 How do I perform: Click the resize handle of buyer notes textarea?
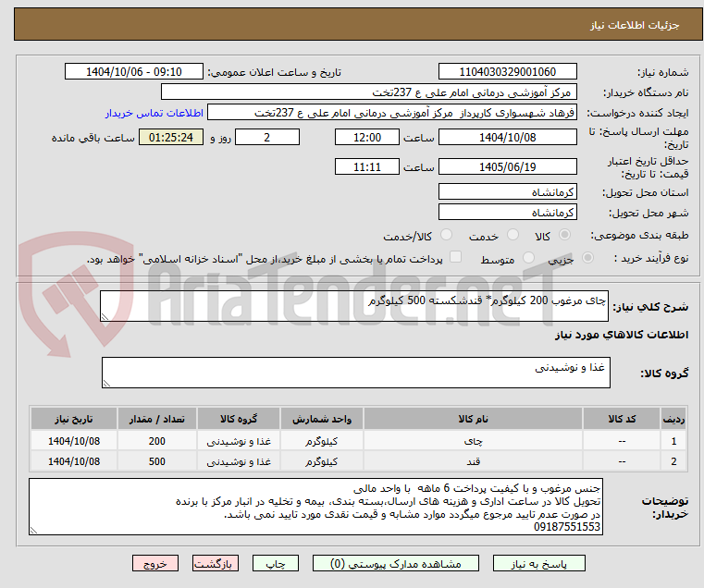(x=33, y=531)
